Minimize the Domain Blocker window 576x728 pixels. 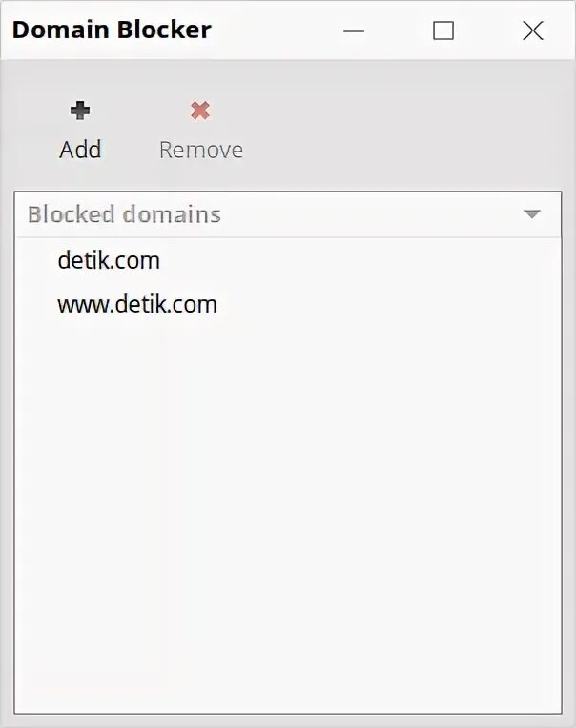355,30
